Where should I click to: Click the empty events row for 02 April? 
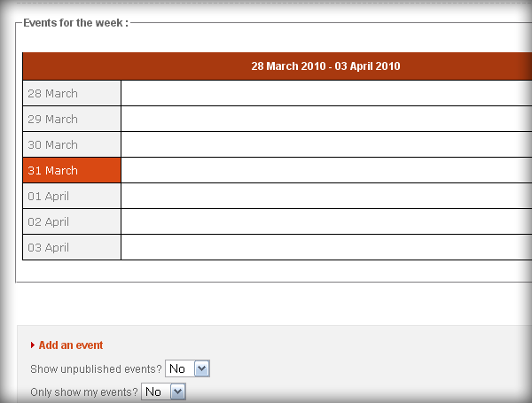coord(325,221)
